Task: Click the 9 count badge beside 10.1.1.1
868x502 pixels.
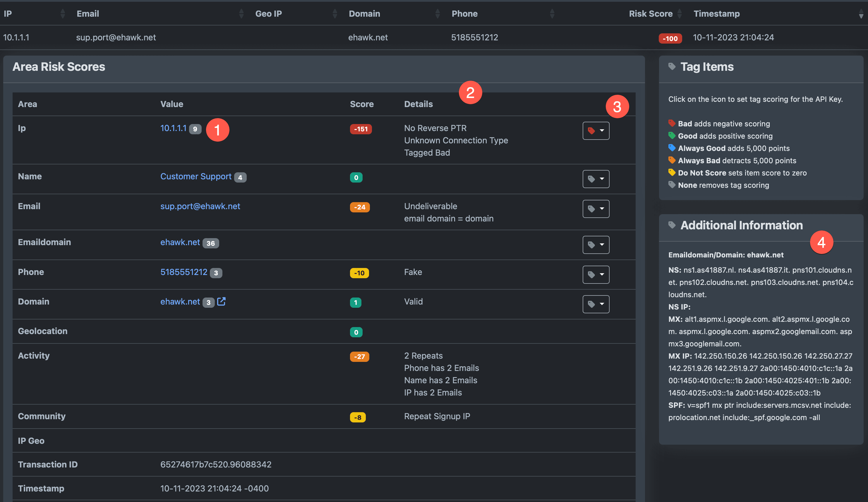Action: pyautogui.click(x=195, y=129)
